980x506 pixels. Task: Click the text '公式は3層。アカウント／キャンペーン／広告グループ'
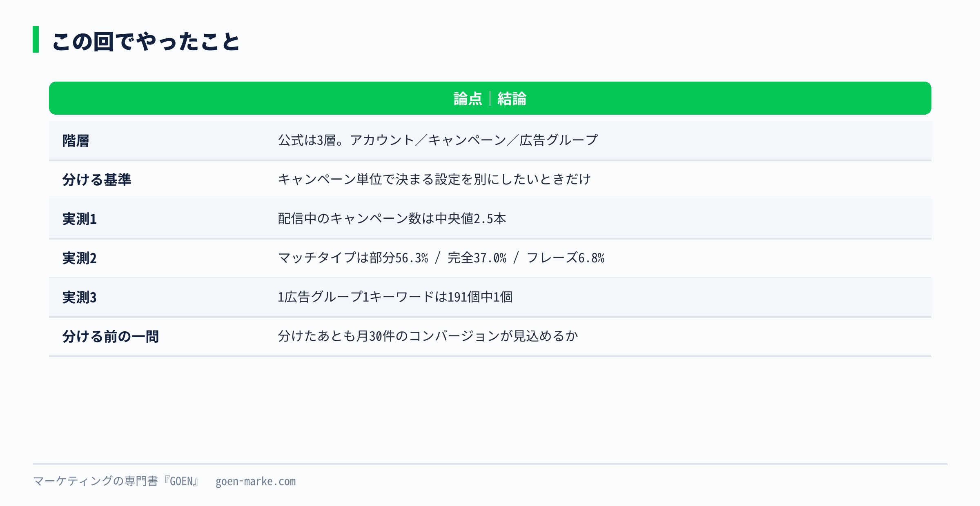[438, 140]
